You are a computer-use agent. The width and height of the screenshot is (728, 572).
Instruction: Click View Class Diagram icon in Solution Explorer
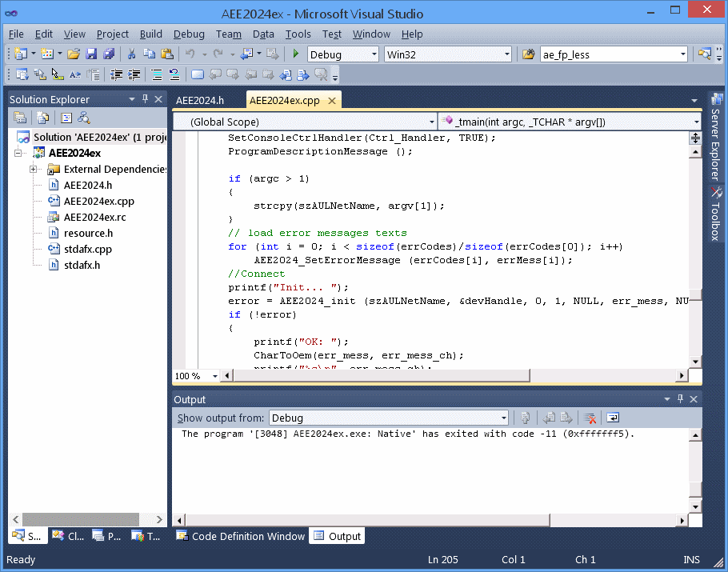point(83,118)
